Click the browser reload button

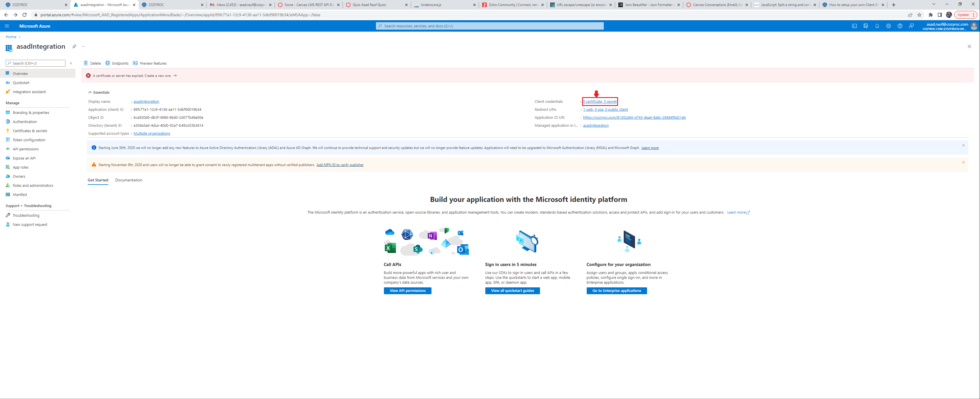pos(24,15)
